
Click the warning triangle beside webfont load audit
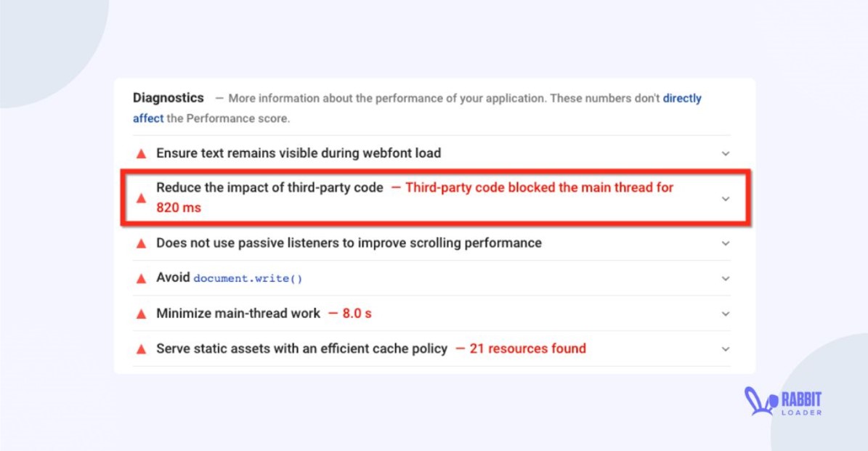(x=141, y=153)
